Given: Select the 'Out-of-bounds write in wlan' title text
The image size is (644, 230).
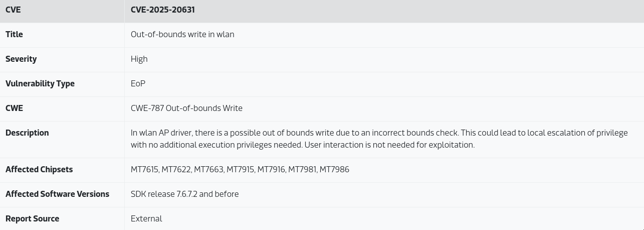Looking at the screenshot, I should [x=182, y=34].
